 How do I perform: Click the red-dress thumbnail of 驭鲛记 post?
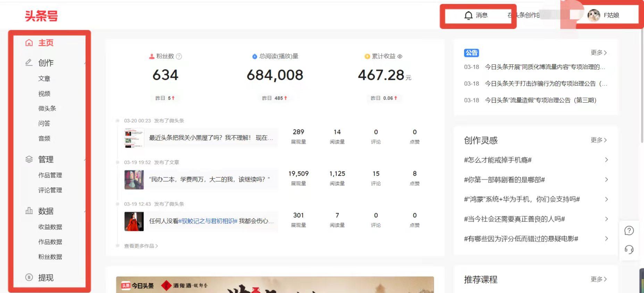[x=134, y=221]
